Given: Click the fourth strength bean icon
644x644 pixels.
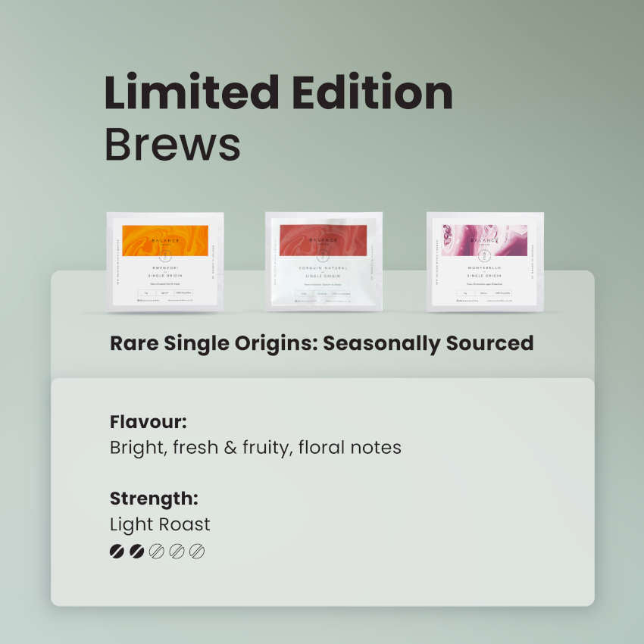Looking at the screenshot, I should (x=177, y=551).
